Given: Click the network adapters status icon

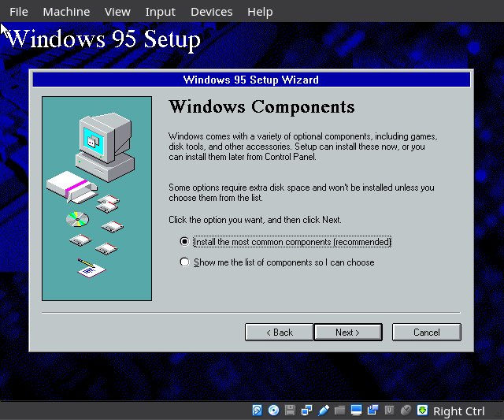Looking at the screenshot, I should click(306, 411).
